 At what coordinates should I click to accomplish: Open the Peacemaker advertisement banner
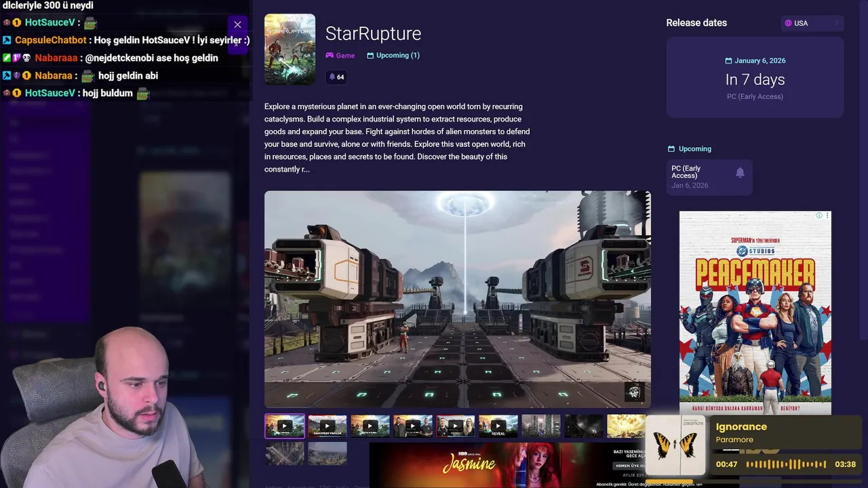click(x=755, y=313)
